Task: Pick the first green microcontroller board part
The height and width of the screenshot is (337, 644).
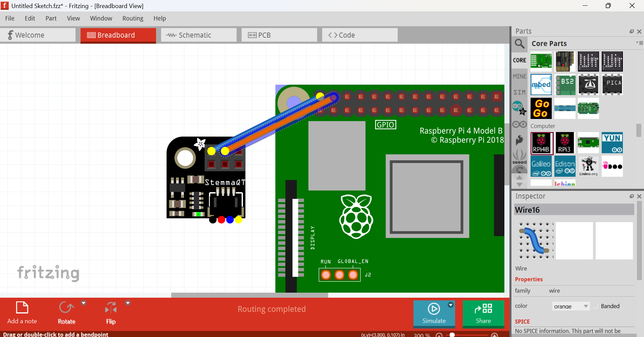Action: pos(541,61)
